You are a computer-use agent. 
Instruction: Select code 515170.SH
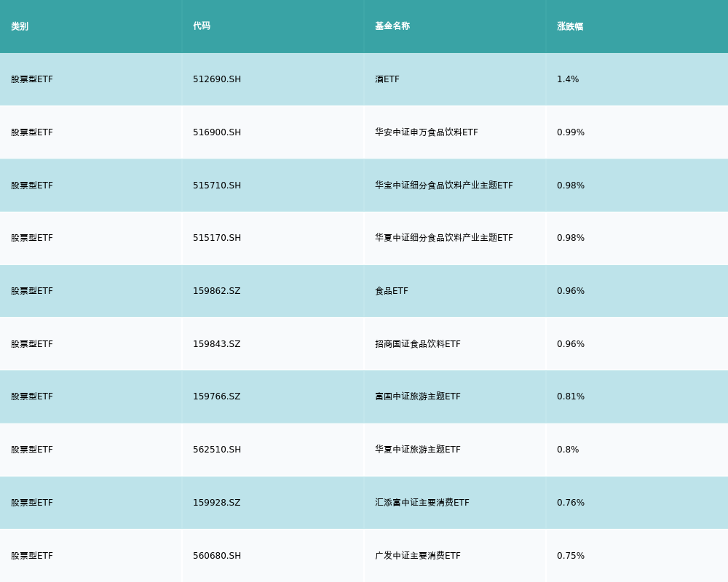[217, 238]
